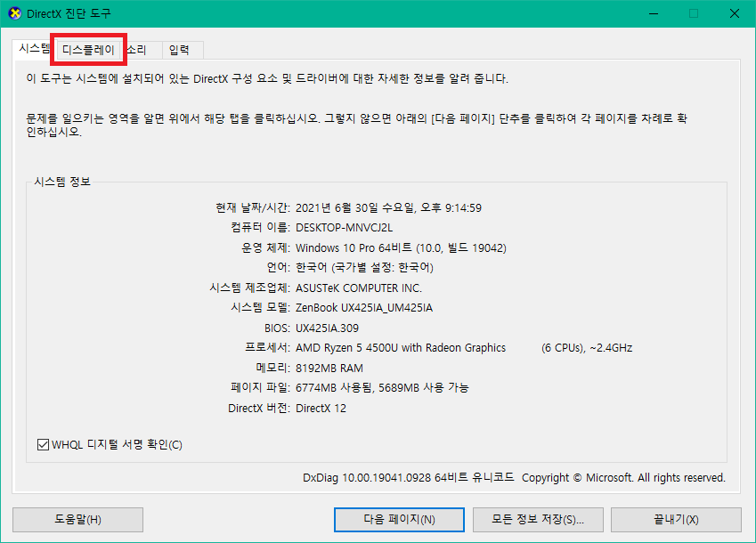Minimize the DirectX 진단 도구 window
The image size is (756, 543).
654,13
